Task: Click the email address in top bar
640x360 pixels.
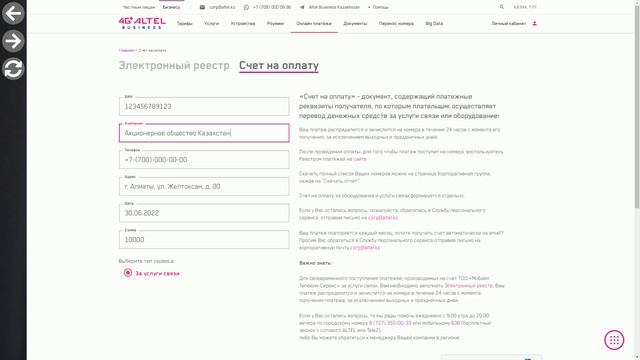Action: coord(222,7)
